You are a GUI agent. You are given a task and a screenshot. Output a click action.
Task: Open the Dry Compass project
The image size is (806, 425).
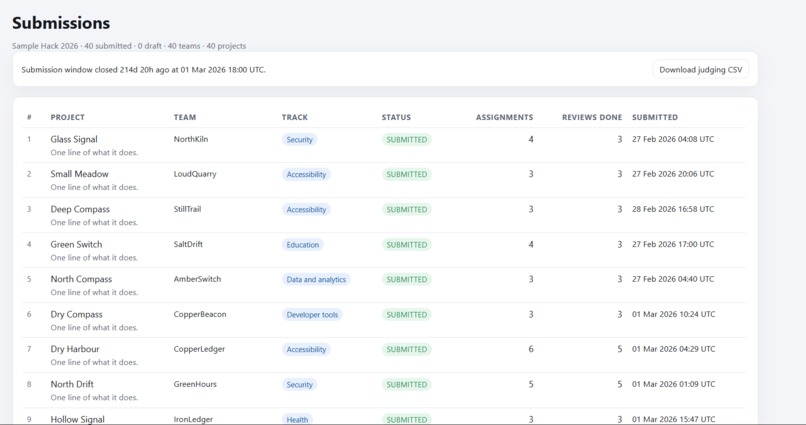tap(76, 314)
